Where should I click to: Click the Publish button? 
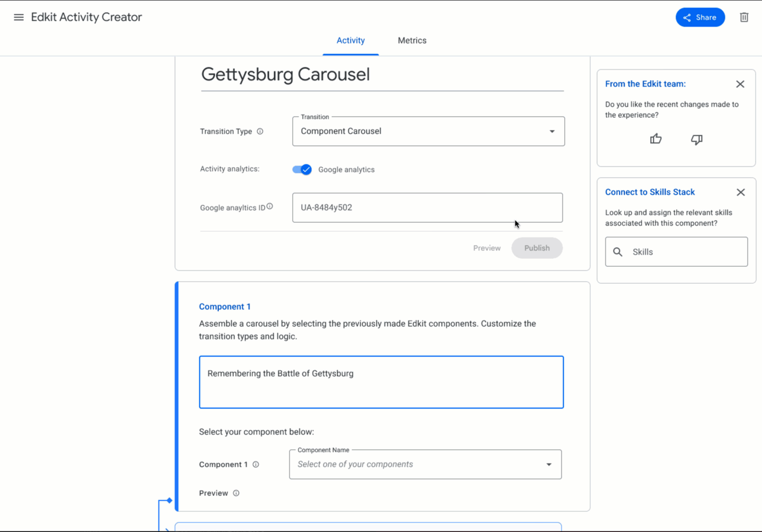click(x=537, y=248)
